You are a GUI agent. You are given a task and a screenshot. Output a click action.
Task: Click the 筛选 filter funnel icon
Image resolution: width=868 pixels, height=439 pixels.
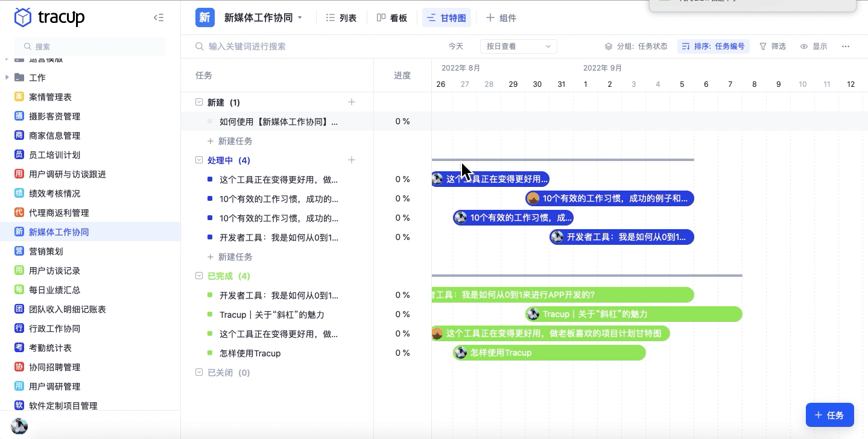click(763, 46)
